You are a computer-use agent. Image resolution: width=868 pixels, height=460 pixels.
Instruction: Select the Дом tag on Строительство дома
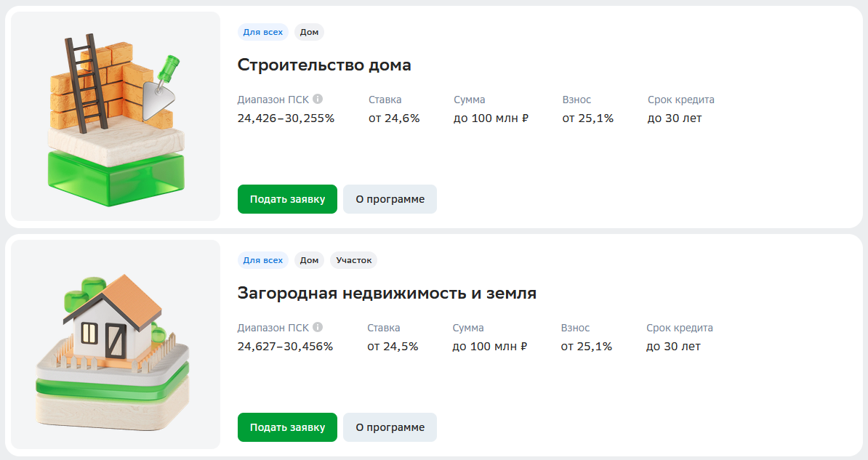309,31
